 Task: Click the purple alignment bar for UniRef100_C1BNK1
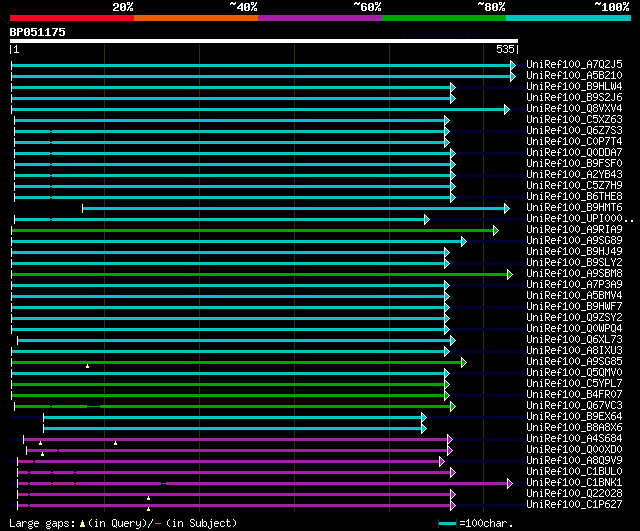pyautogui.click(x=265, y=484)
